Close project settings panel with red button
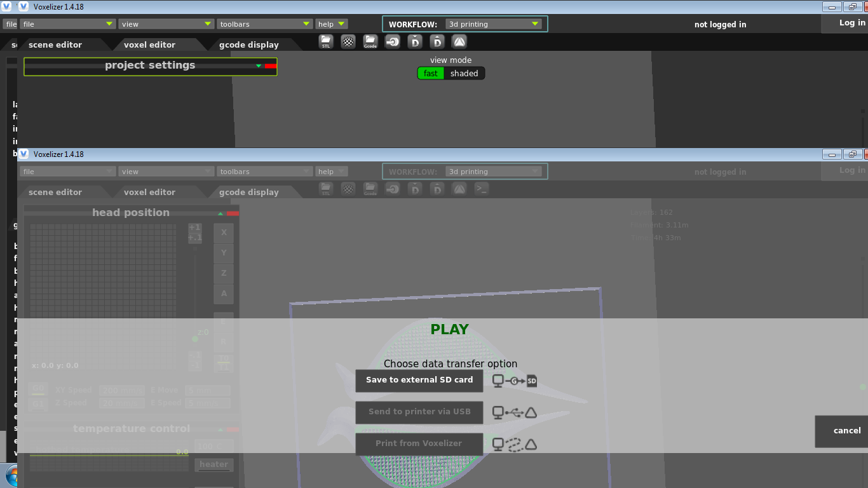868x488 pixels. (x=271, y=66)
